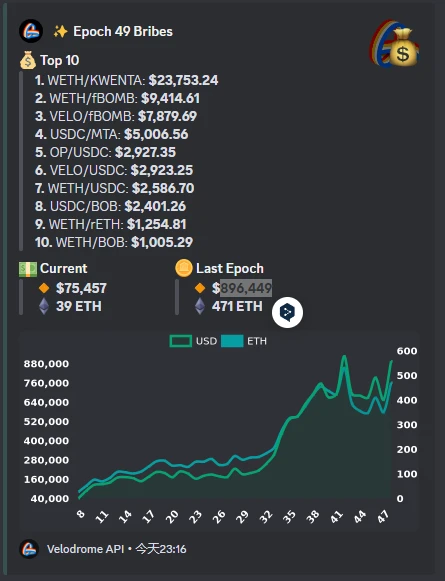
Task: Click the orange diamond beside $75,457
Action: (44, 288)
